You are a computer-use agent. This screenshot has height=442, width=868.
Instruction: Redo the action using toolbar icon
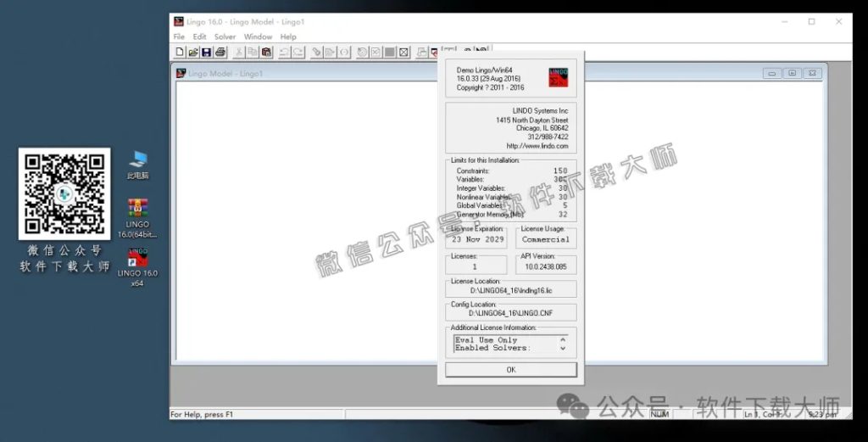tap(298, 52)
